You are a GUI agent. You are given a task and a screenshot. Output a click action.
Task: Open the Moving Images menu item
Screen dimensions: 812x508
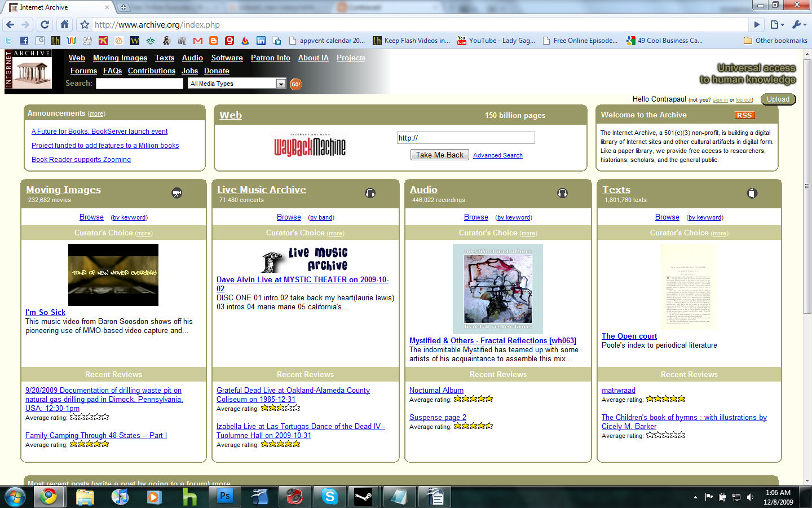pyautogui.click(x=120, y=58)
